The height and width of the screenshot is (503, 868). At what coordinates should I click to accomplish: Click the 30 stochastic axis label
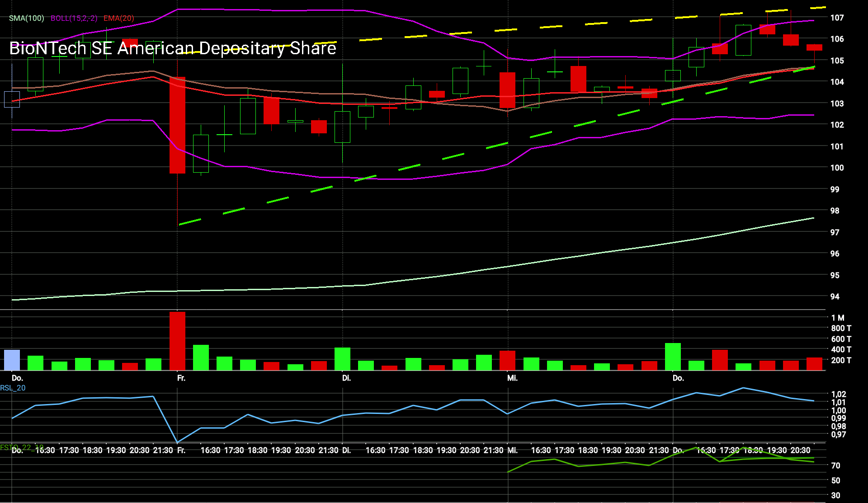(835, 495)
